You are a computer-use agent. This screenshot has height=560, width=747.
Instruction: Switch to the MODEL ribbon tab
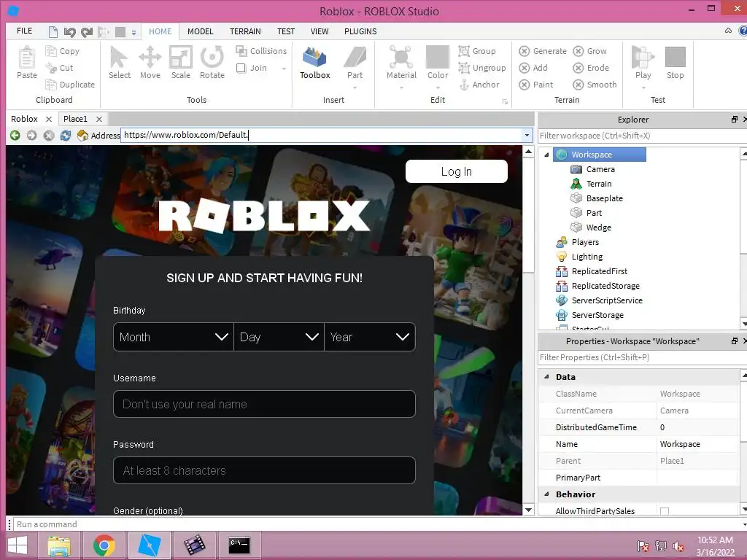[x=200, y=31]
